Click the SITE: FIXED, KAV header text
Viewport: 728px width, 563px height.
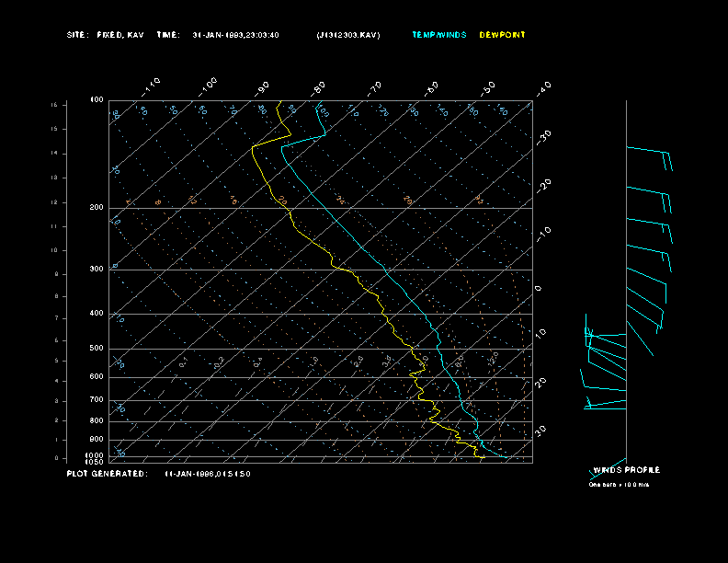pos(105,35)
